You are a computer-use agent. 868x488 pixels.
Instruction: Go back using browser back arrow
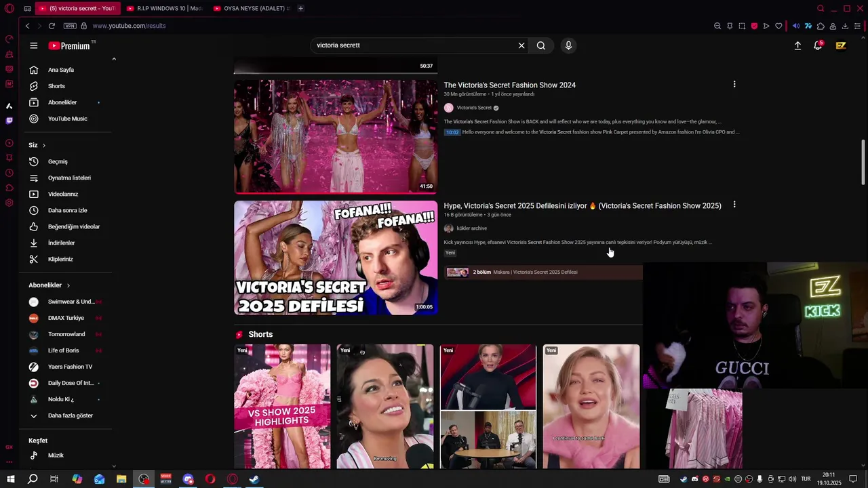[27, 26]
